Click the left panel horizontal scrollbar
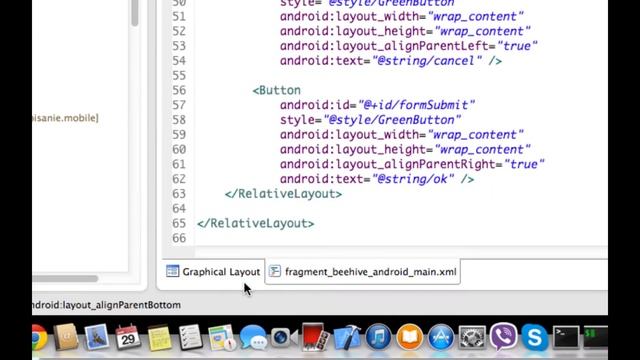Viewport: 640px width, 360px height. tap(65, 278)
